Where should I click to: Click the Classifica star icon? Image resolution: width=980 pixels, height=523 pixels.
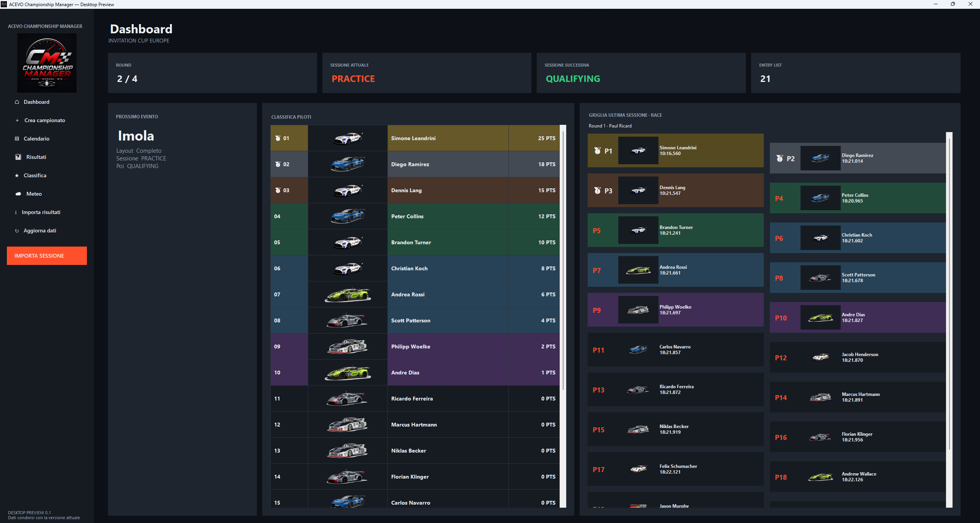tap(17, 175)
